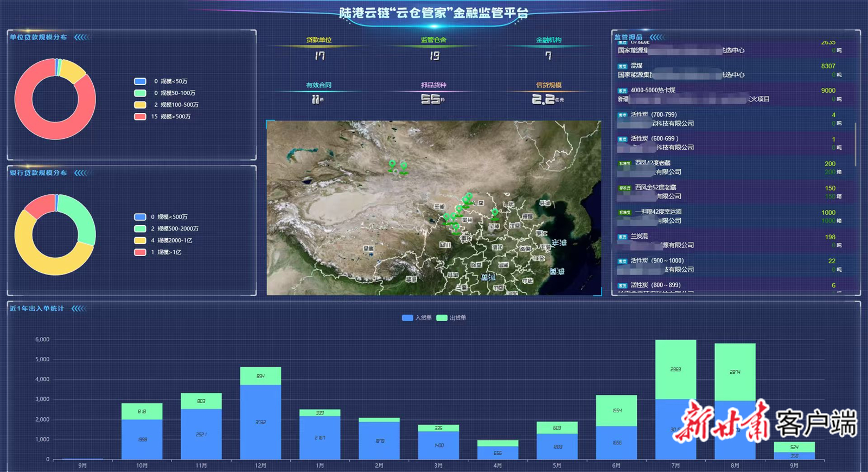Toggle 出货单 series in bar chart legend

pos(451,318)
